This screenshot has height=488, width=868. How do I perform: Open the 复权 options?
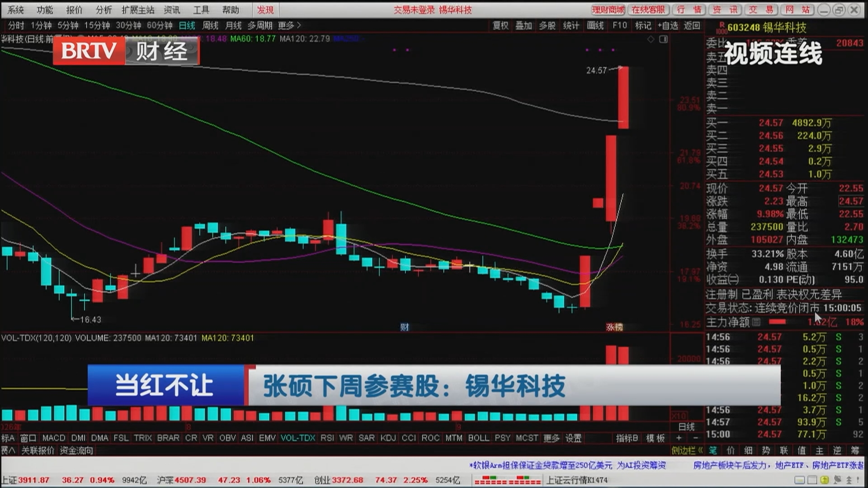[x=500, y=26]
